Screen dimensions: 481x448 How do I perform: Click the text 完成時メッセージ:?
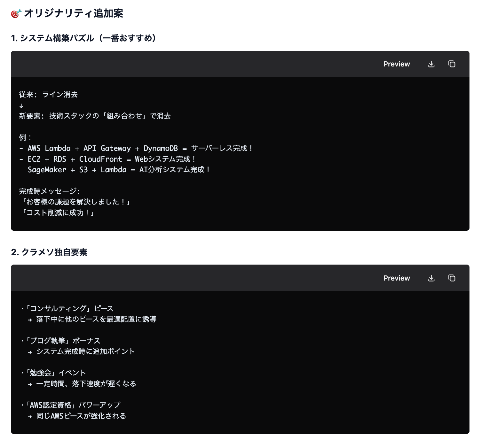[49, 191]
